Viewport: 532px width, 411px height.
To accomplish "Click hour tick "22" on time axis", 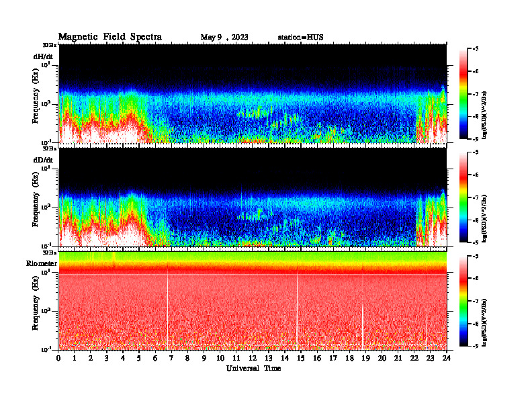I will (414, 358).
